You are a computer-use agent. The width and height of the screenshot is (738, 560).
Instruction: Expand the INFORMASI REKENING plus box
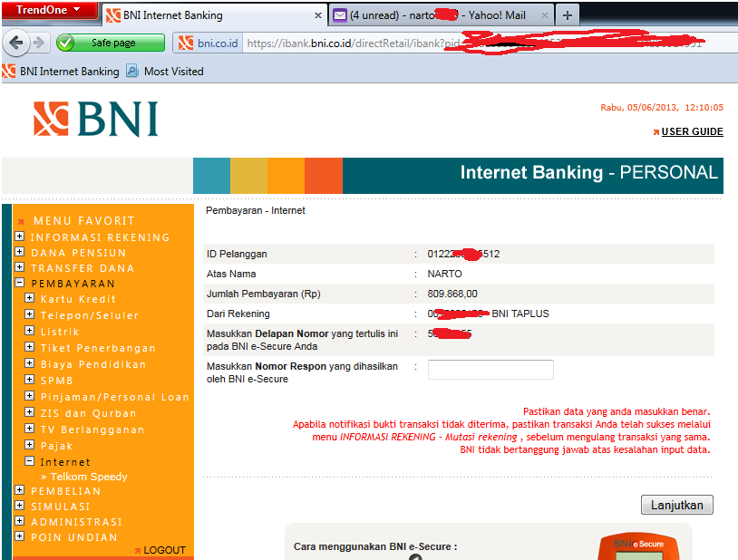coord(20,237)
